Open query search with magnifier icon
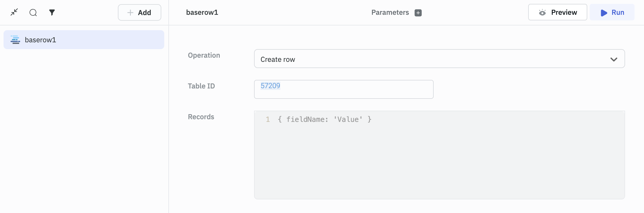 [33, 12]
